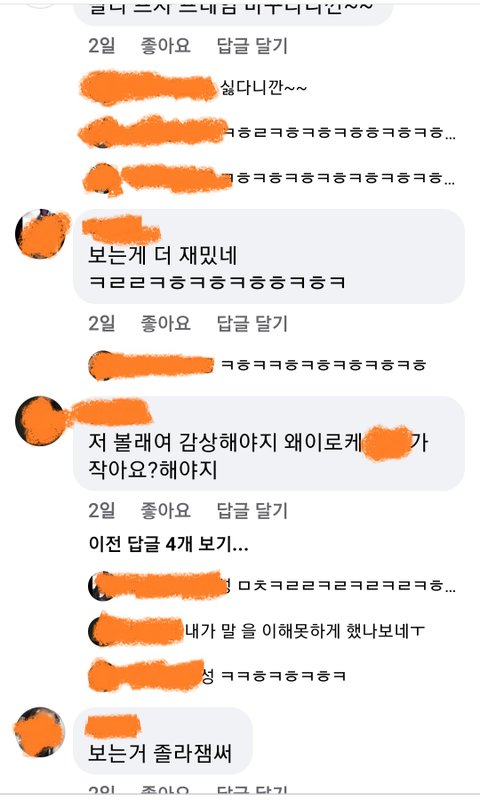This screenshot has width=480, height=800.
Task: Open redacted author name above '보는거 졸라잼써'
Action: tap(112, 727)
